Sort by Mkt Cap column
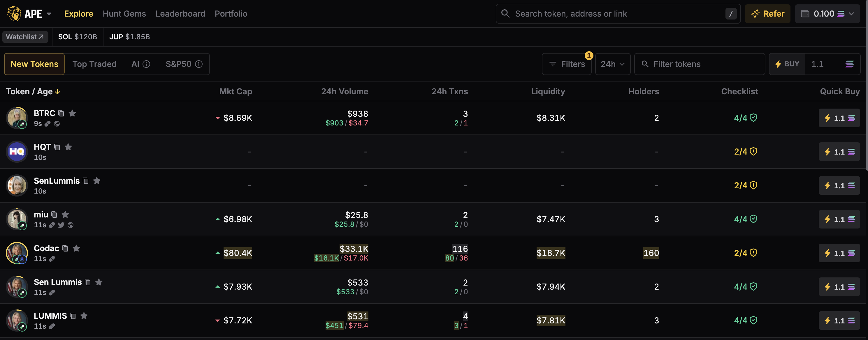 coord(236,92)
